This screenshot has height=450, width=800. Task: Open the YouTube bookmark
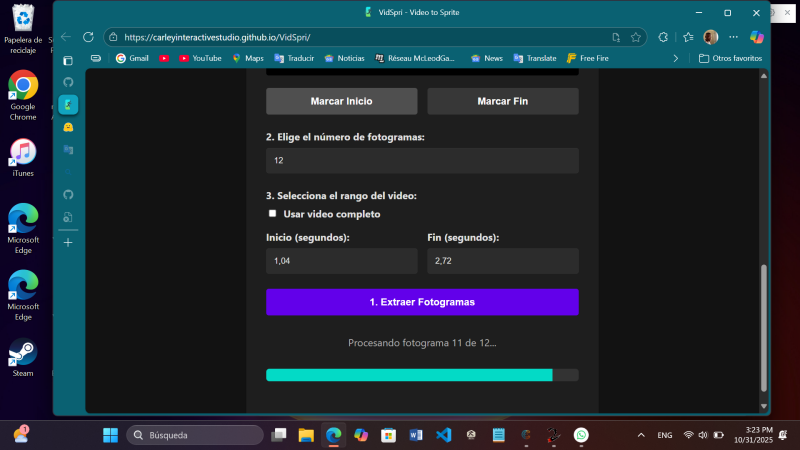(201, 58)
